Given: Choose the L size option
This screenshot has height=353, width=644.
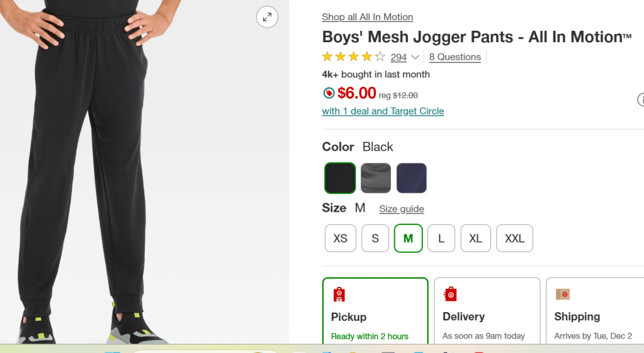Looking at the screenshot, I should coord(441,238).
